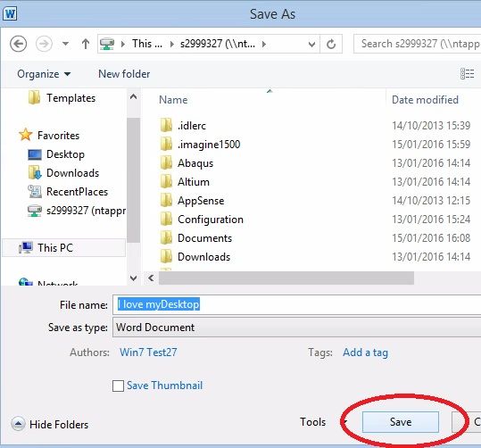Go up one folder level
Screen dimensions: 481x448
tap(86, 44)
